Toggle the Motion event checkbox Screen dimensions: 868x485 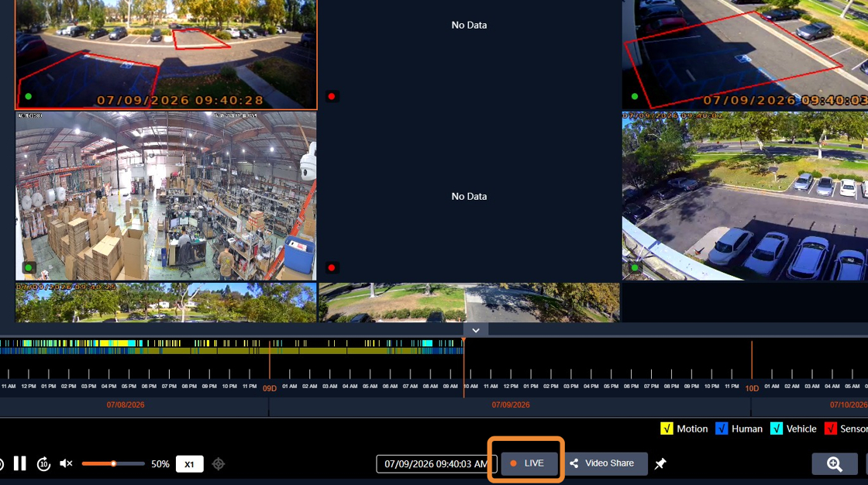coord(666,429)
